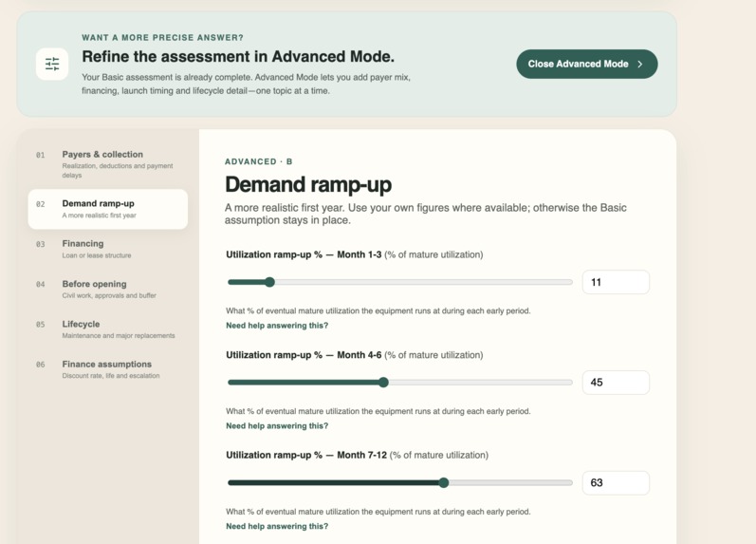
Task: Open Need help answering this under Month 1-3
Action: (x=277, y=326)
